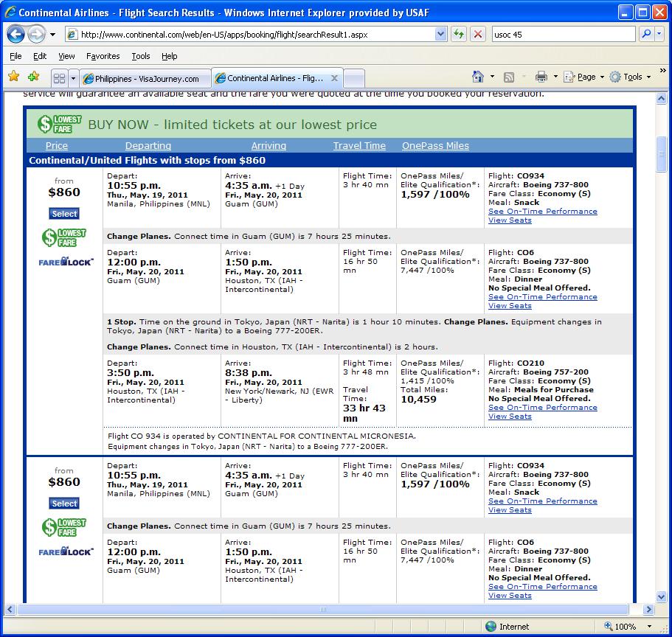Sort results by OnePass Miles
The height and width of the screenshot is (637, 672).
click(435, 146)
